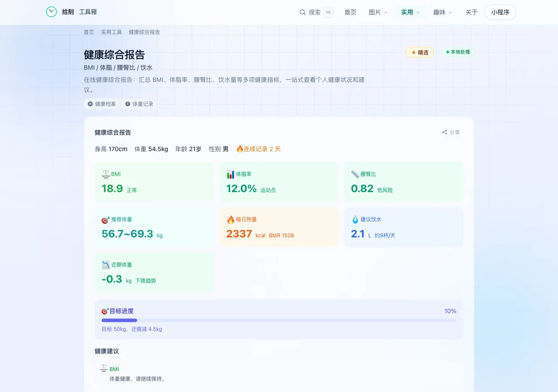The width and height of the screenshot is (558, 392).
Task: Click the 正常 label on BMI card
Action: tap(132, 190)
